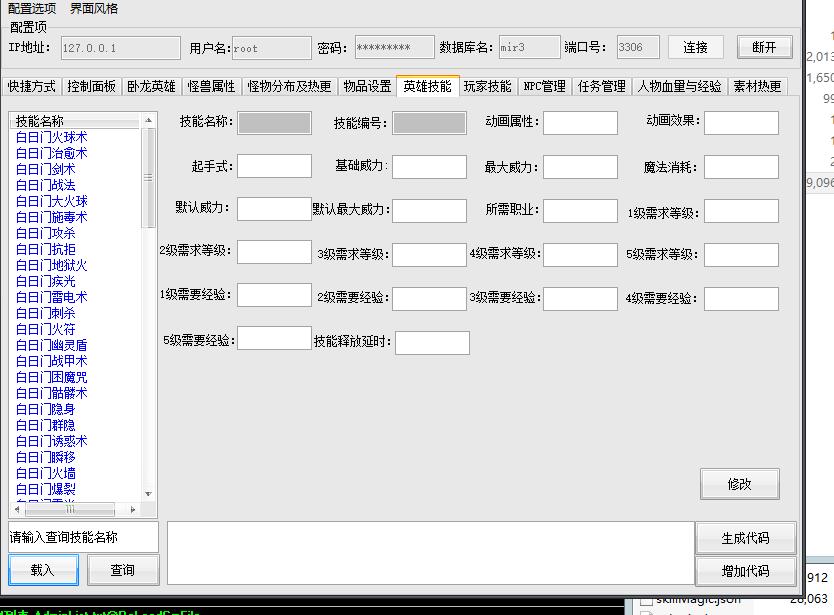Click the 修改 modify button
This screenshot has height=615, width=834.
739,484
